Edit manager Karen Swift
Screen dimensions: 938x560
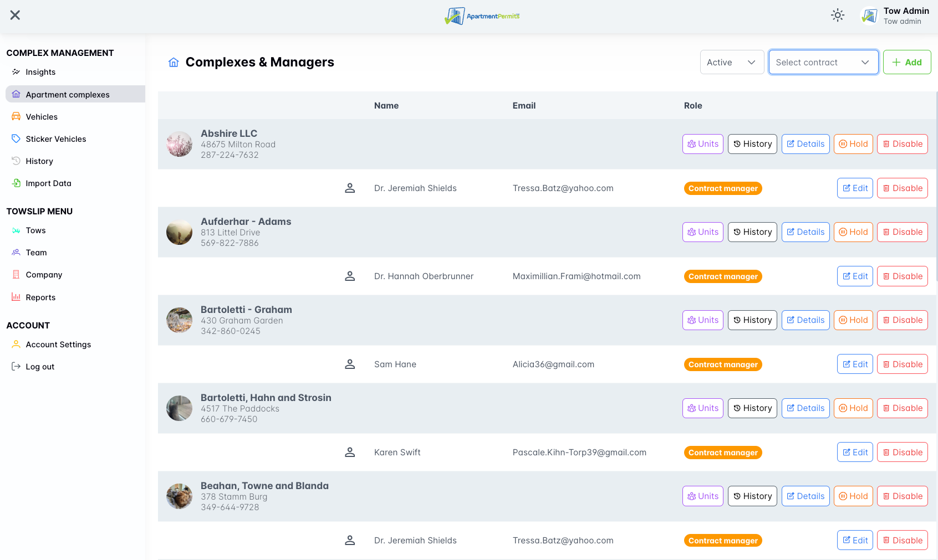pos(855,453)
